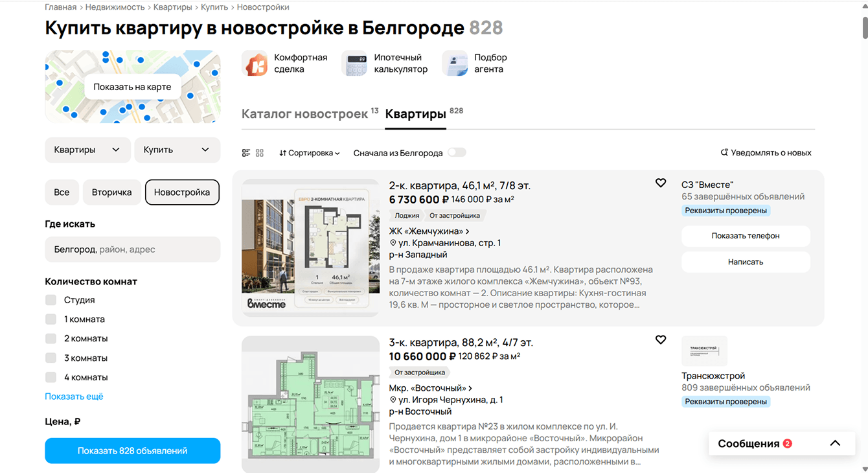868x473 pixels.
Task: Click Написать to message СЗ Вместе
Action: 746,262
